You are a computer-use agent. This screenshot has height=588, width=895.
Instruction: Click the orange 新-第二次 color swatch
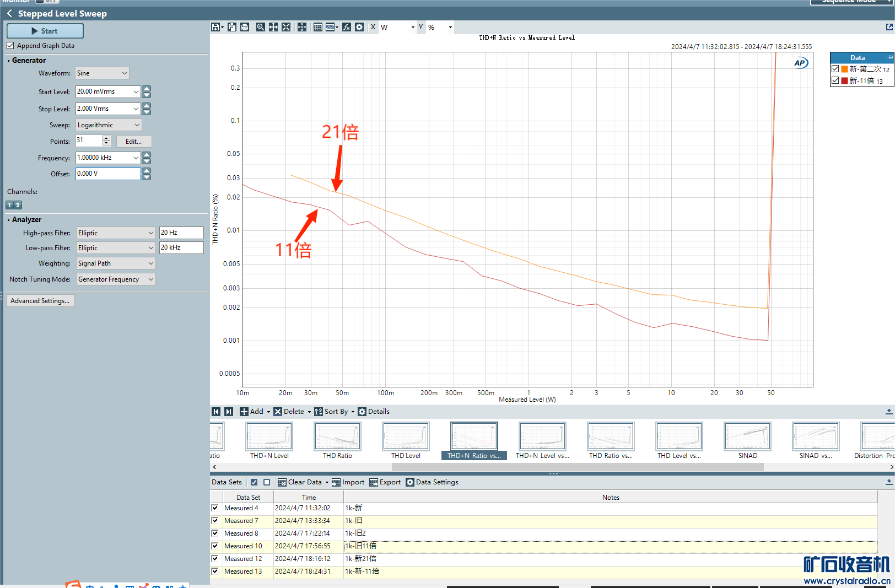[x=844, y=69]
